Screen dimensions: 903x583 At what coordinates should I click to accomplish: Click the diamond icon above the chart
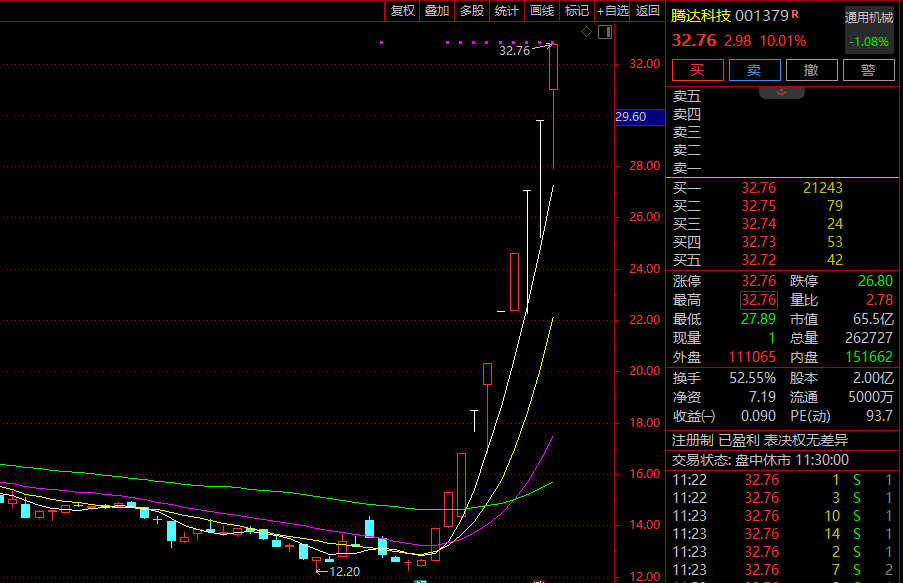[x=588, y=32]
